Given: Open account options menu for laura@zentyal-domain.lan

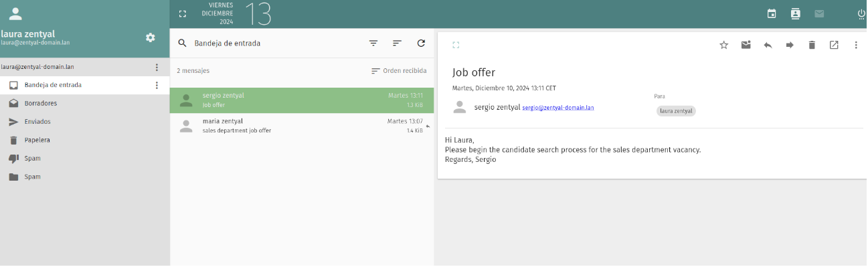Looking at the screenshot, I should 157,67.
